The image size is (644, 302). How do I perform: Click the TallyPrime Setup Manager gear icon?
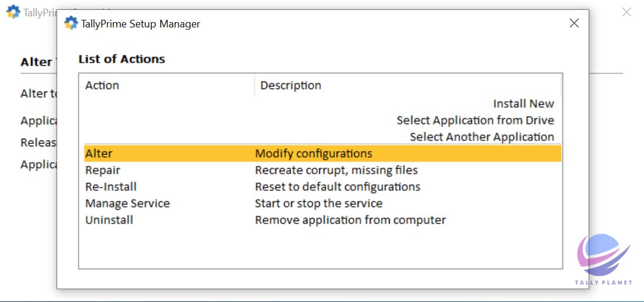71,23
